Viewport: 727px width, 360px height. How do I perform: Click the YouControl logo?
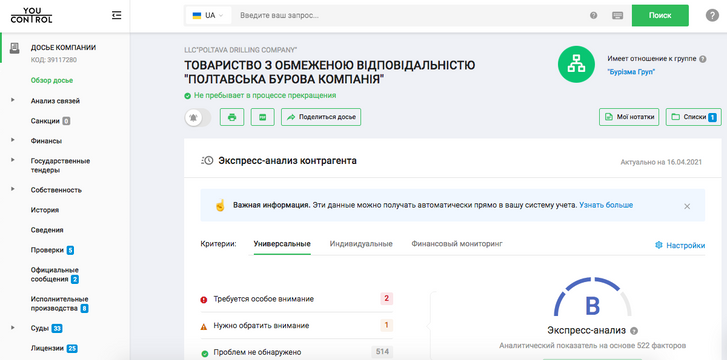tap(32, 15)
